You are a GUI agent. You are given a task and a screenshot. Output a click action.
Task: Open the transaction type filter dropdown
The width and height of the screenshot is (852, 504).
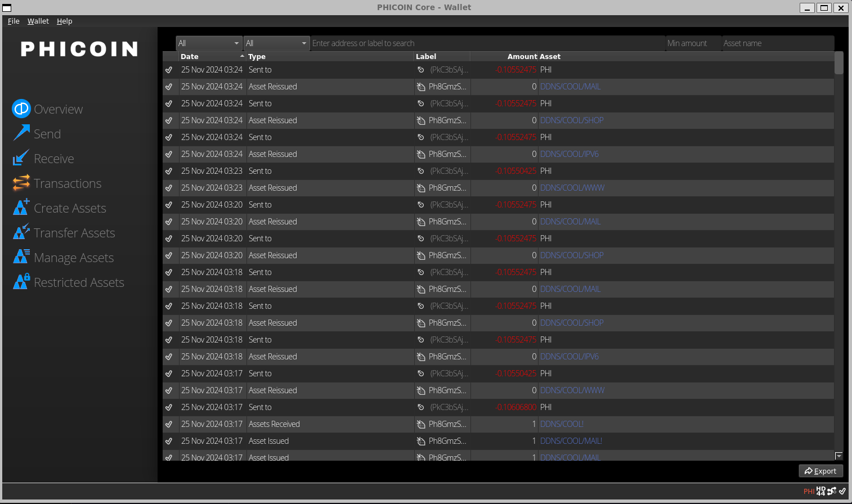[x=276, y=43]
